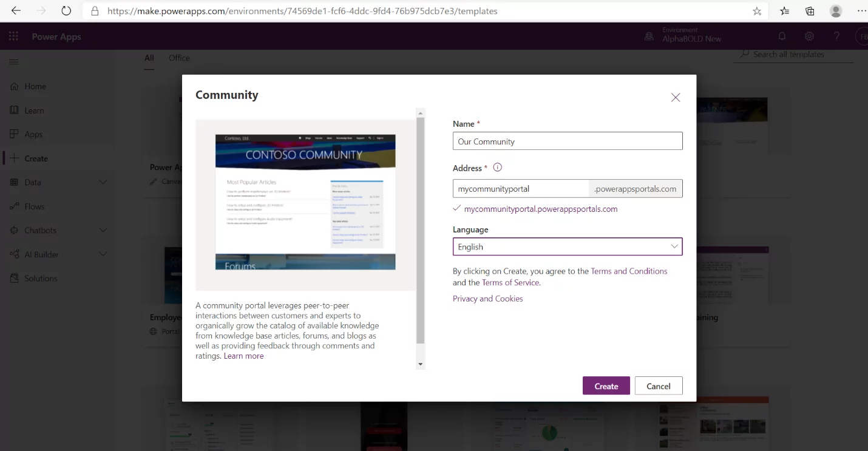
Task: Open the browser profile avatar
Action: click(x=836, y=11)
